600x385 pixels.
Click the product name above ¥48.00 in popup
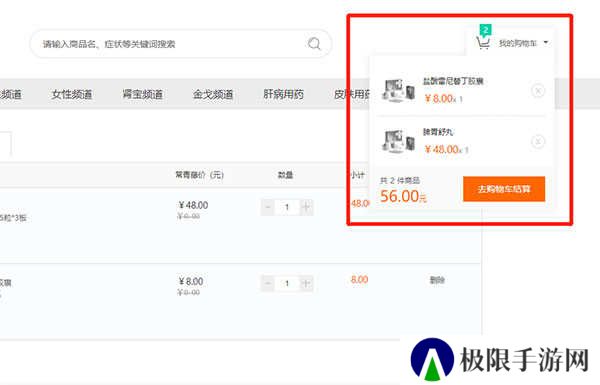pyautogui.click(x=438, y=132)
